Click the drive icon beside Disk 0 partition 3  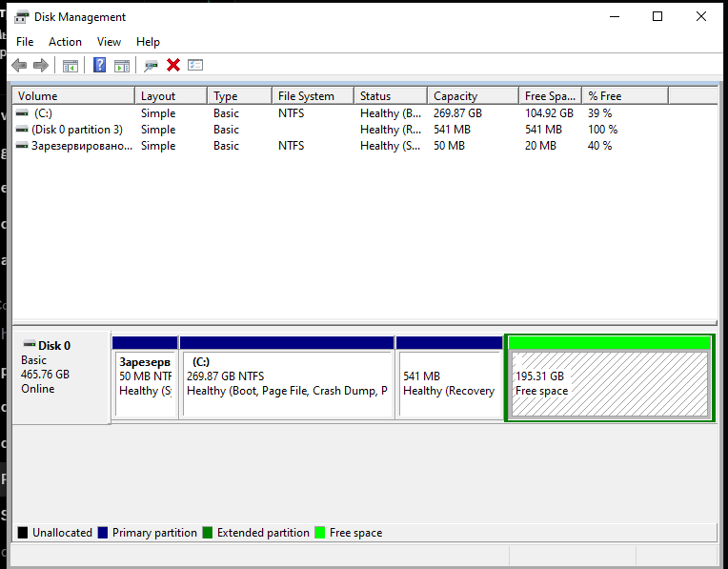pos(22,129)
